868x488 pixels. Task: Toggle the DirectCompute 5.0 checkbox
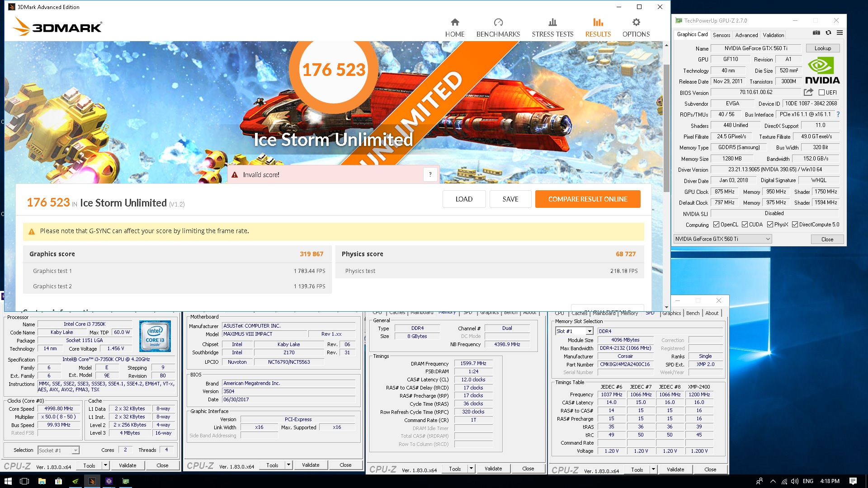(795, 225)
